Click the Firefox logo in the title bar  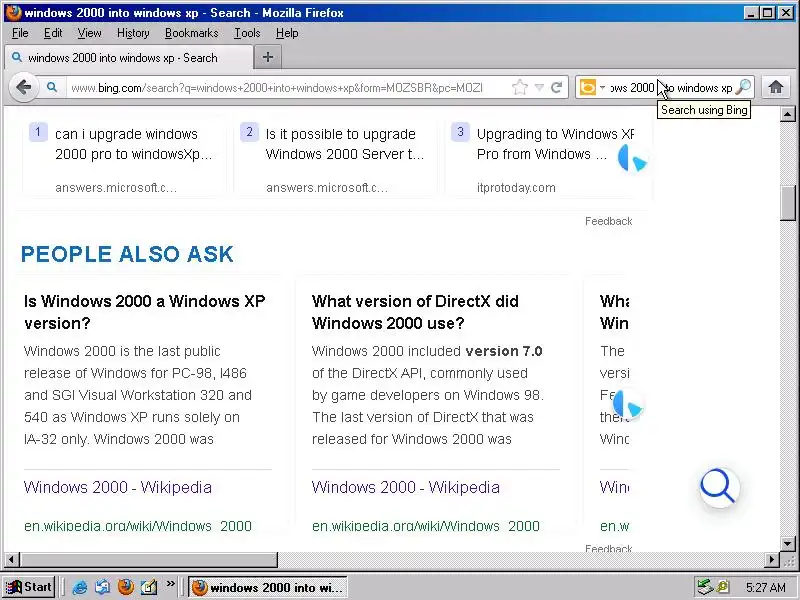coord(13,12)
